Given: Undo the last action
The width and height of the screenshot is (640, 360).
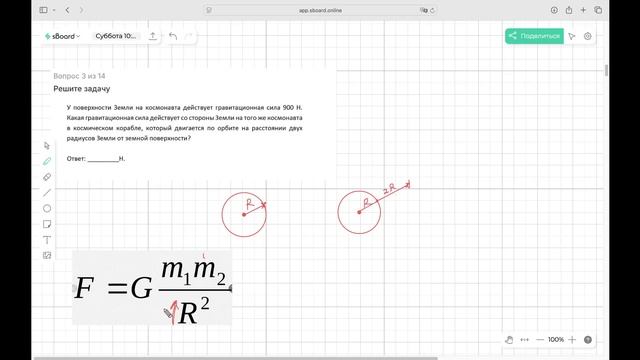Looking at the screenshot, I should coord(173,36).
